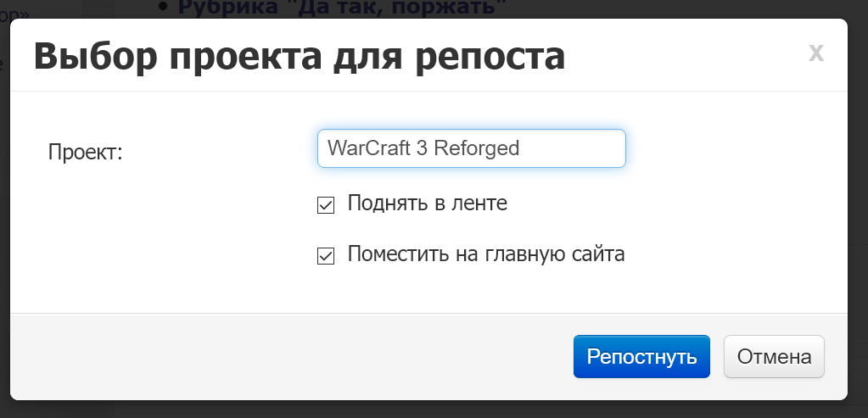Click the Выбор проекта для репоста heading
Screen dimensions: 868x418
(x=299, y=58)
